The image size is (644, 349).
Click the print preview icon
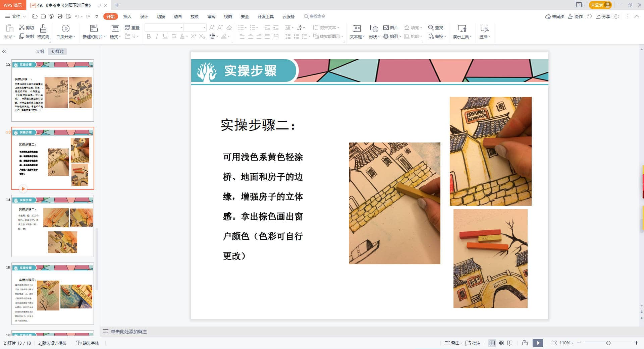click(68, 16)
